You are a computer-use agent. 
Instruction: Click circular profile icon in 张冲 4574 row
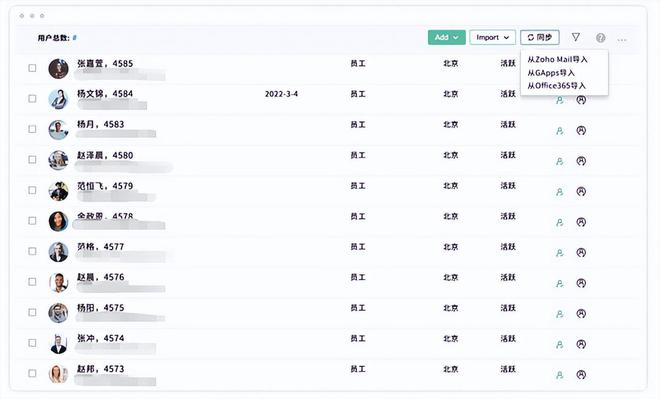click(581, 344)
